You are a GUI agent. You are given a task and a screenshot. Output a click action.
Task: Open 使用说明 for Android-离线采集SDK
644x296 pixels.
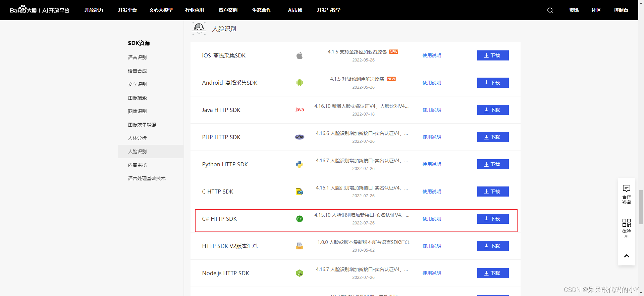pos(432,83)
